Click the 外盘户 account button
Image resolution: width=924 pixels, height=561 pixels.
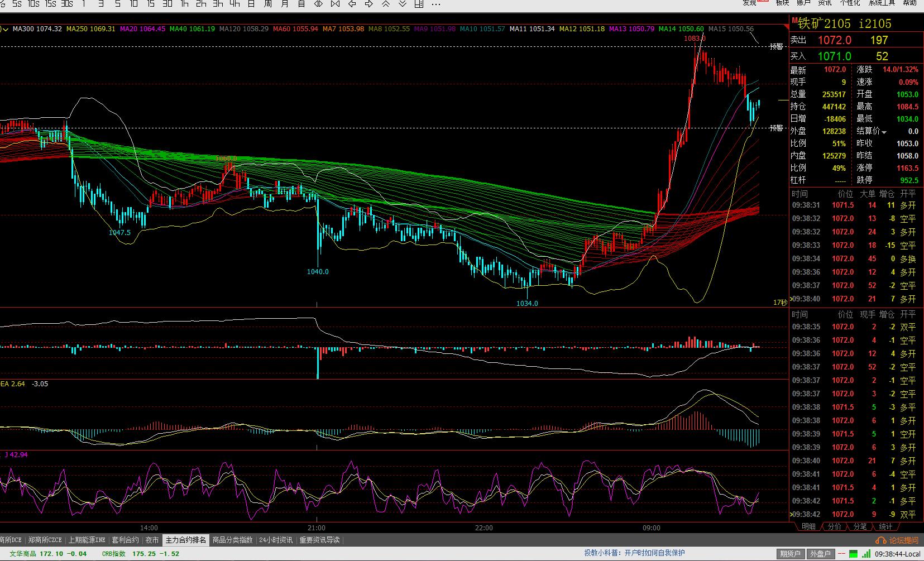click(x=820, y=554)
